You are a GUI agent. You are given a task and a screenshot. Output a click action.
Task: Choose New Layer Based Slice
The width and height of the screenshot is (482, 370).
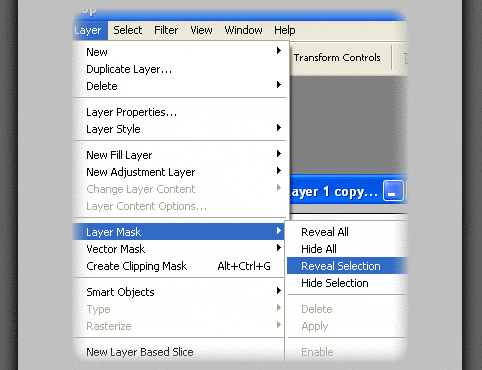point(179,352)
